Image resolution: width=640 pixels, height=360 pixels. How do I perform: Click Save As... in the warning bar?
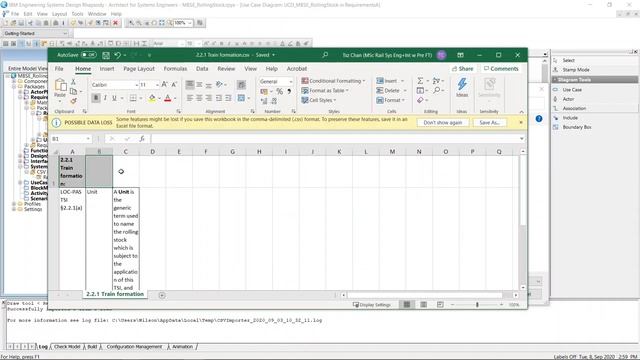[x=489, y=122]
